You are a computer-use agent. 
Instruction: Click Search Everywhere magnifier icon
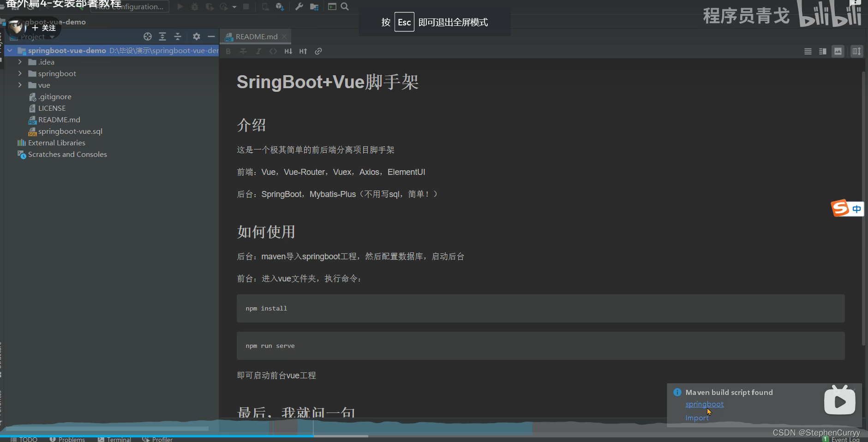pyautogui.click(x=345, y=6)
